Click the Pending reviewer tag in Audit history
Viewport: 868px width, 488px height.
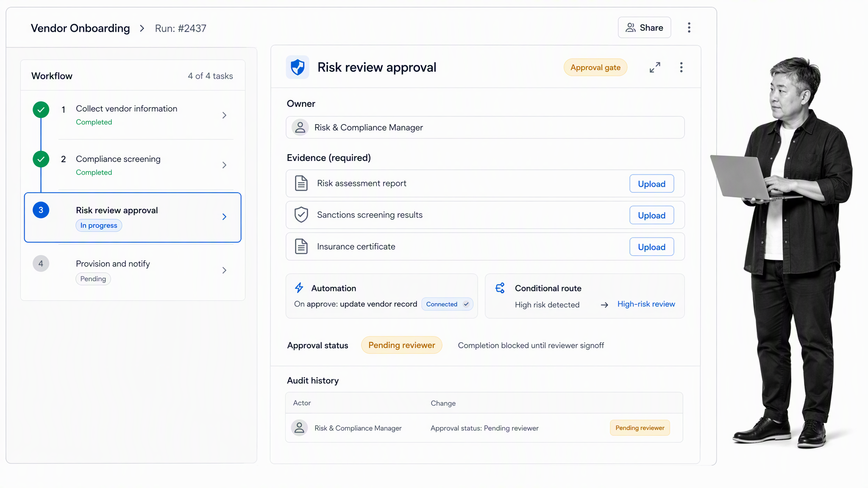coord(640,428)
